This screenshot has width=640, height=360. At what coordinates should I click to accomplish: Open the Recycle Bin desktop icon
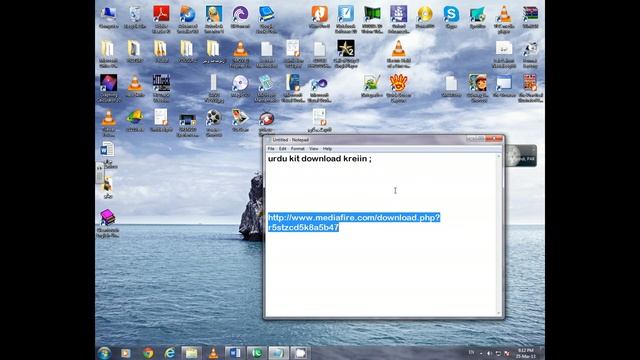pyautogui.click(x=135, y=17)
